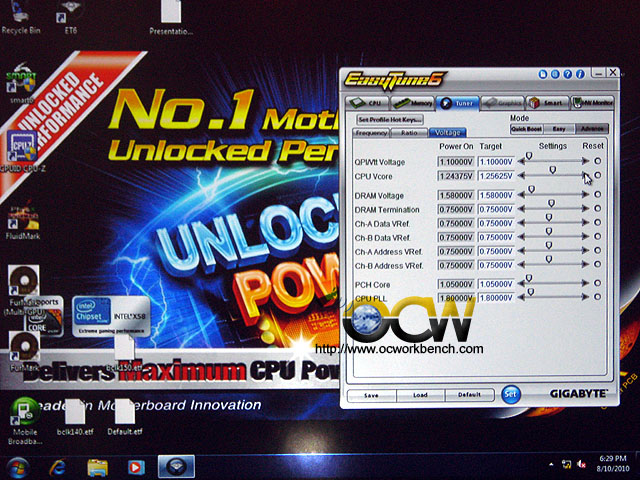
Task: Reset Ch-A Data VRef with its radio button
Action: pos(598,222)
